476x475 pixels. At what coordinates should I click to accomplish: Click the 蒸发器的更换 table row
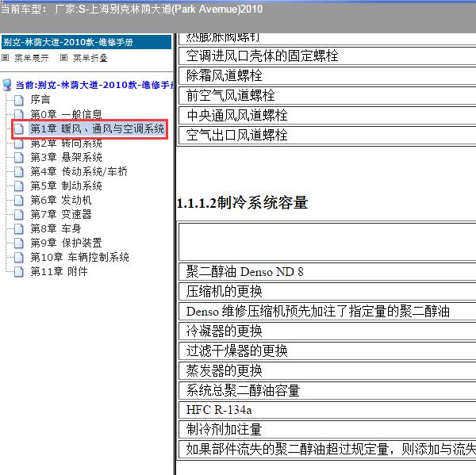pos(327,370)
